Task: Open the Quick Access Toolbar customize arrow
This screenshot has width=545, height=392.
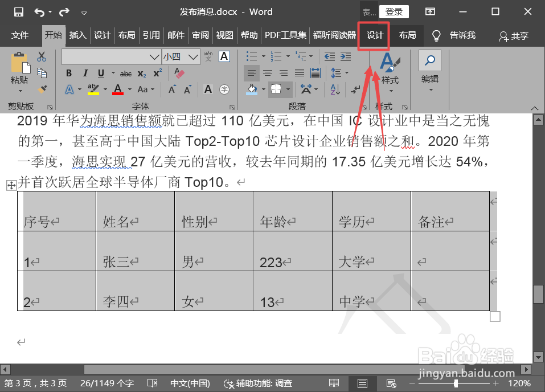Action: tap(84, 13)
